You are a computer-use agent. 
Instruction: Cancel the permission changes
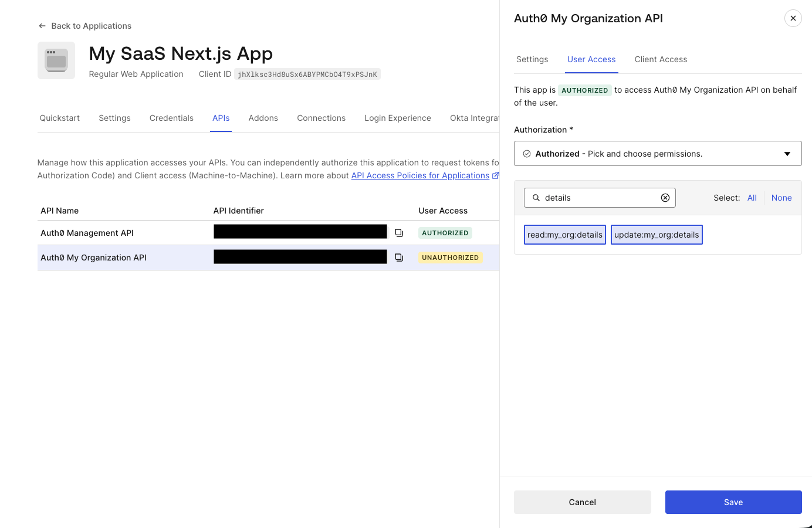582,502
